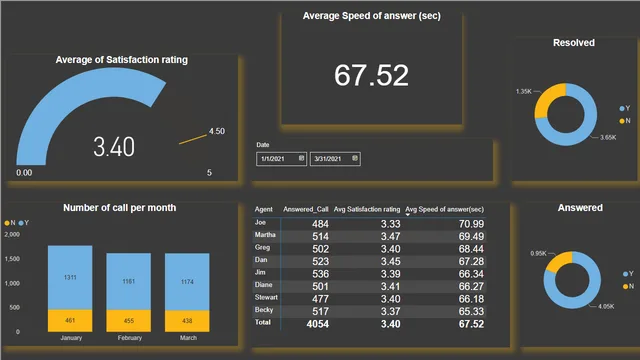This screenshot has width=640, height=360.
Task: Click January yellow bar segment 461
Action: (x=70, y=320)
